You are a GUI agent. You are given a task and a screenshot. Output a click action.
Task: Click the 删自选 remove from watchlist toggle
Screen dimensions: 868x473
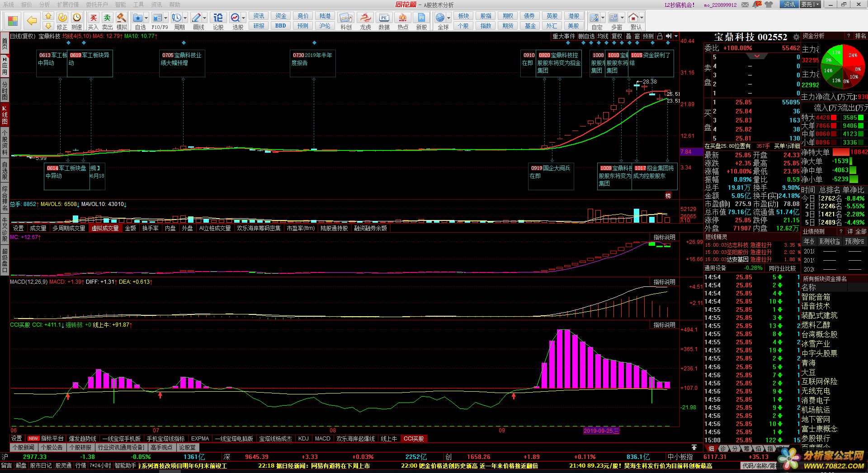pyautogui.click(x=586, y=36)
